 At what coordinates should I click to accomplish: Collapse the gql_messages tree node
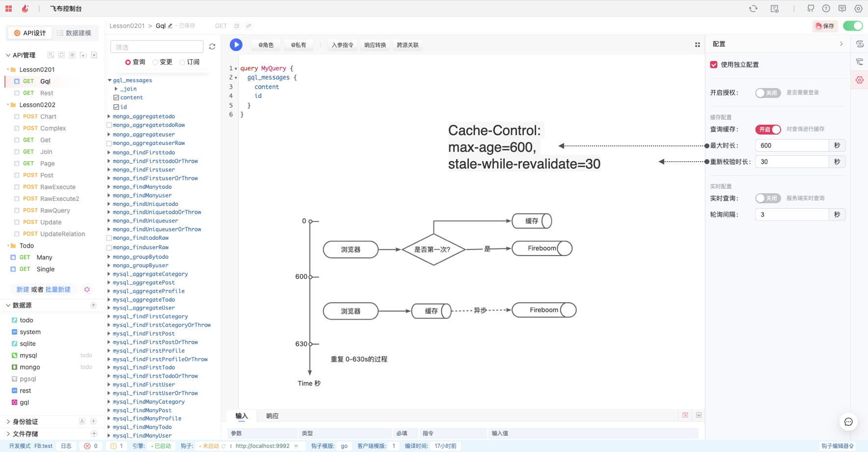(109, 80)
